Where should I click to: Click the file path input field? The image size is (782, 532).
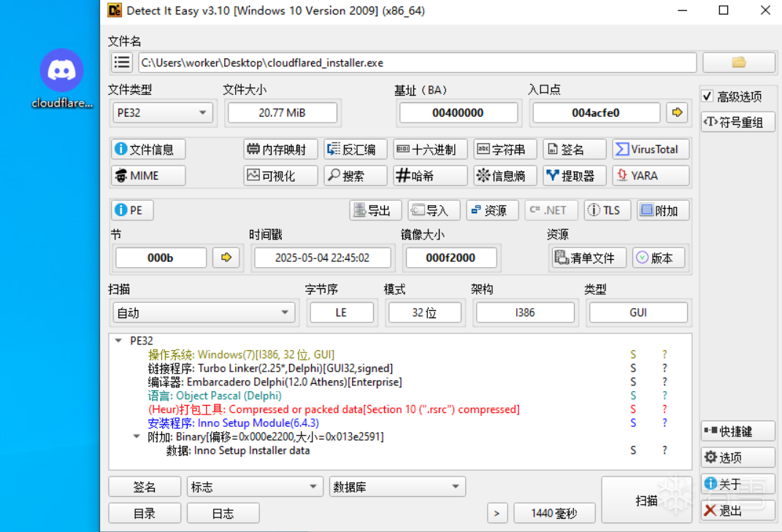[418, 62]
